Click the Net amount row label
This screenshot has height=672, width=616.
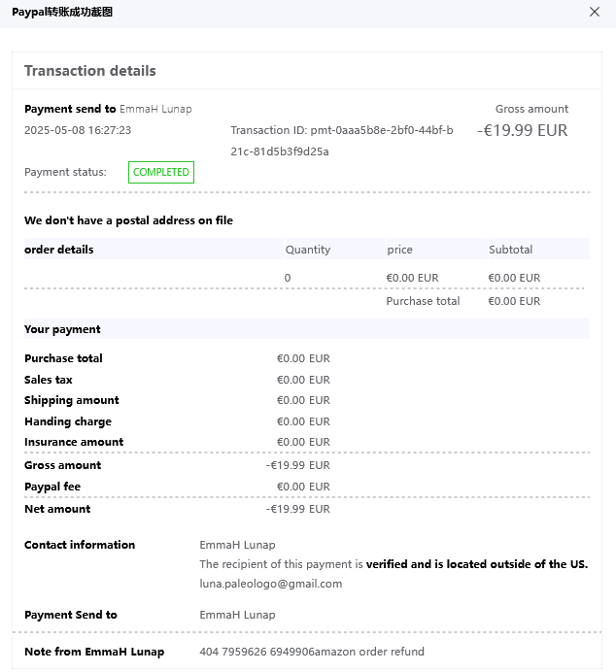tap(57, 509)
